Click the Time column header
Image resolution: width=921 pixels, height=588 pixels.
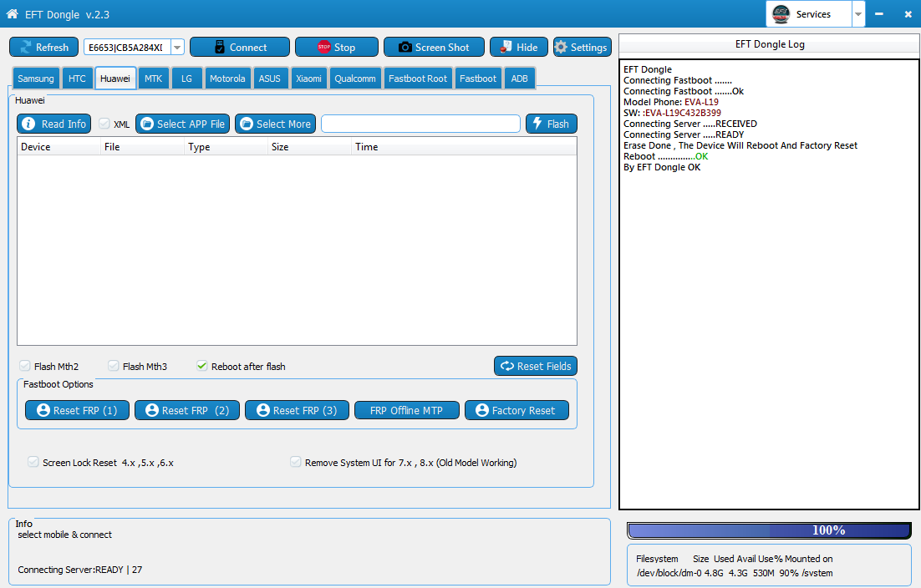tap(464, 147)
